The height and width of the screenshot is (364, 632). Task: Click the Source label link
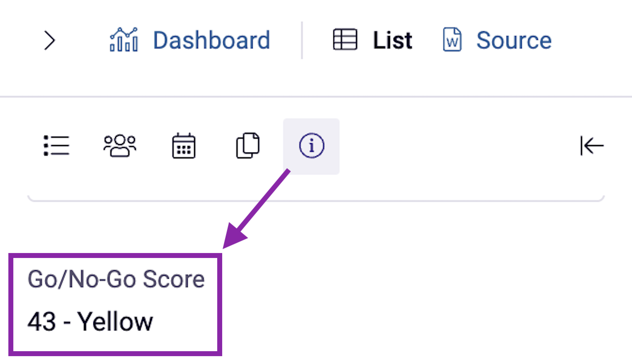click(x=514, y=39)
